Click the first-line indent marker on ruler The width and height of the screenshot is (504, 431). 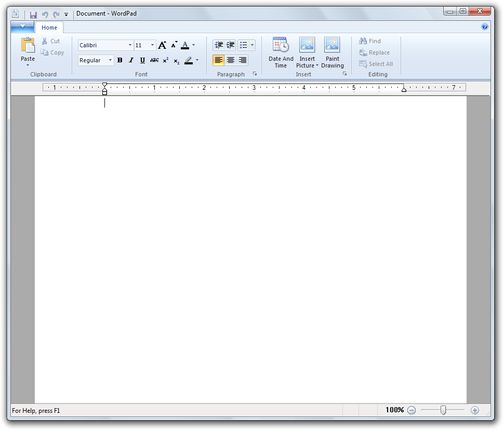click(104, 85)
